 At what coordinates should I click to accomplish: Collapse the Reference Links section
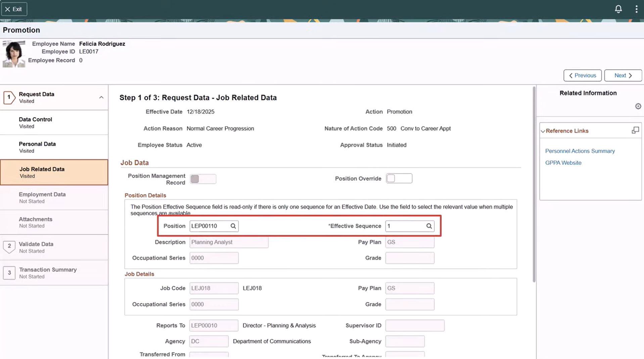click(543, 131)
